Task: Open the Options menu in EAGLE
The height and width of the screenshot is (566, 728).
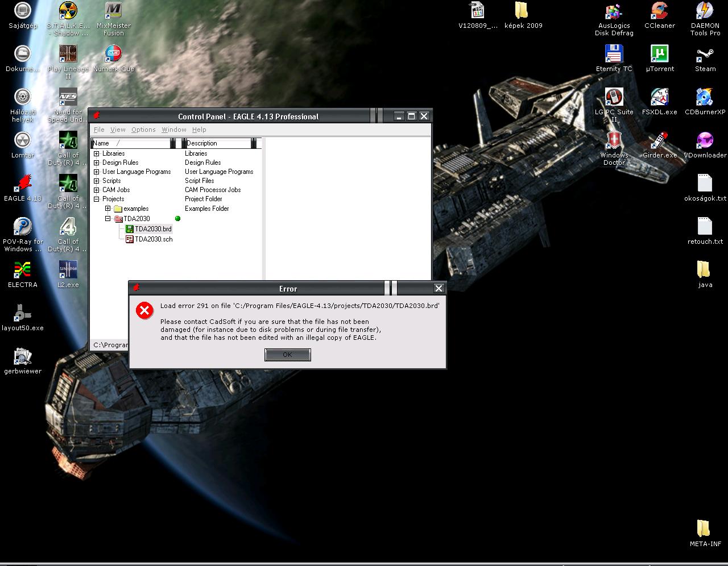Action: click(x=143, y=130)
